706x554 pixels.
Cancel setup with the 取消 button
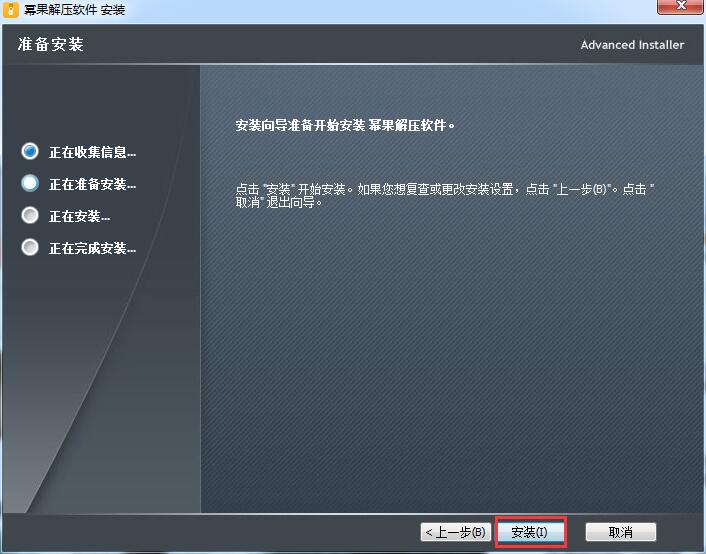coord(620,532)
